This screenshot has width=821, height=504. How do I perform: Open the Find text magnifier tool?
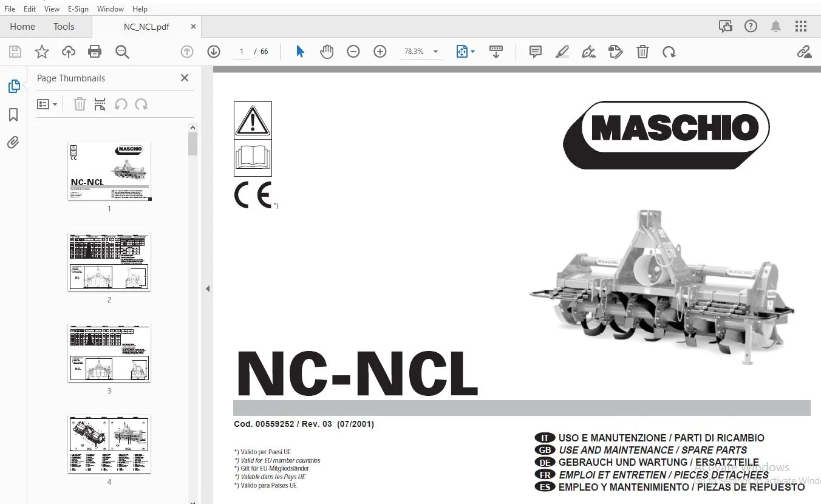point(122,52)
